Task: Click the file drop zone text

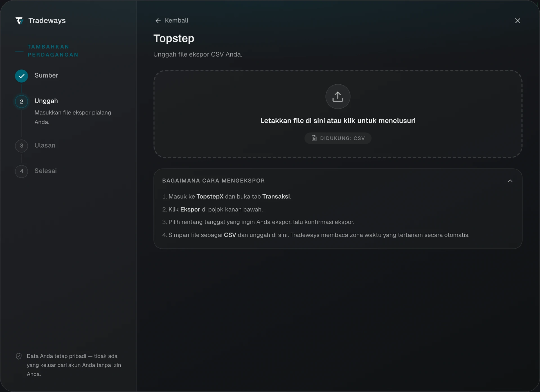Action: click(x=338, y=121)
